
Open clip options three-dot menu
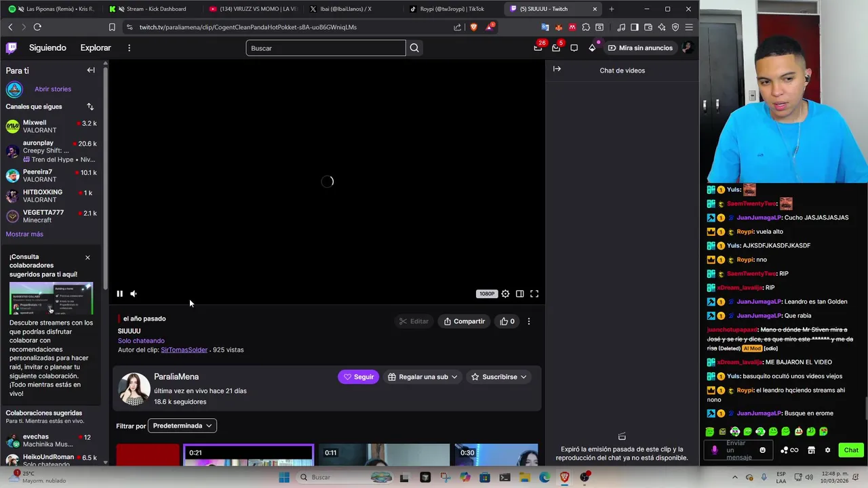(x=529, y=321)
